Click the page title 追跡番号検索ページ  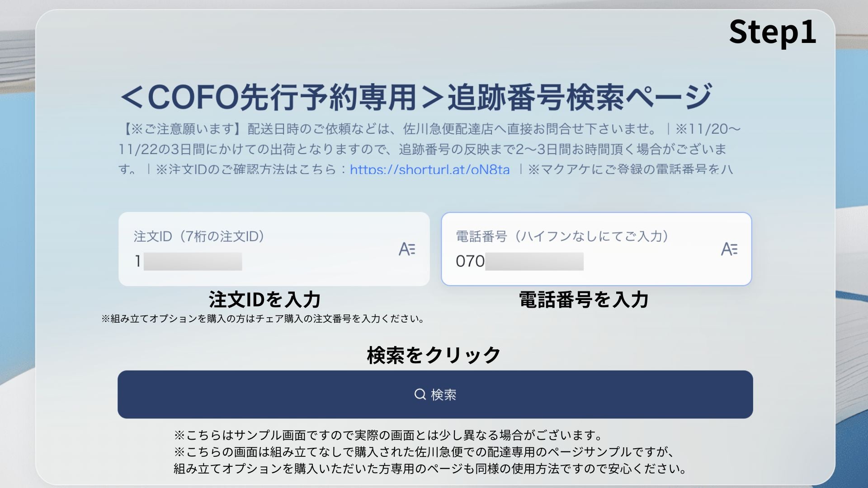click(x=416, y=97)
